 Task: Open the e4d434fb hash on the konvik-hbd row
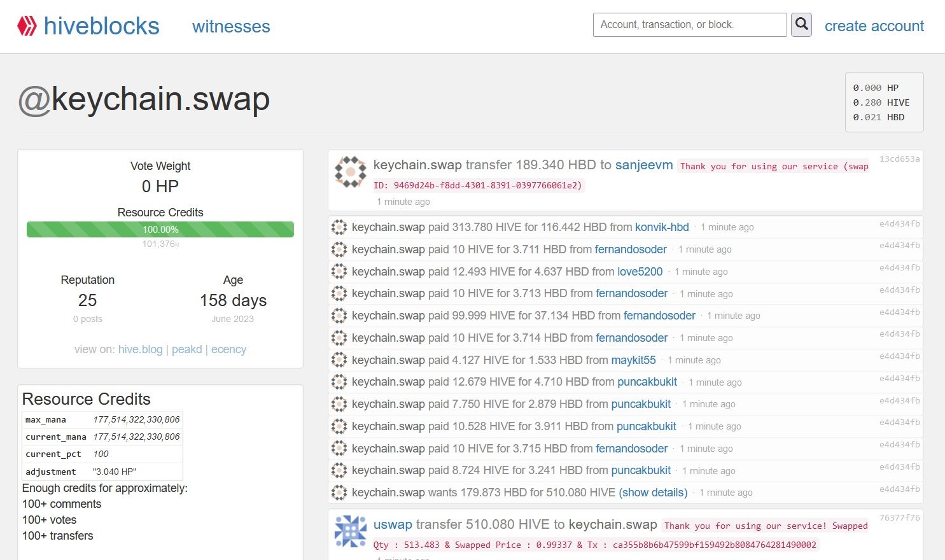click(x=899, y=224)
